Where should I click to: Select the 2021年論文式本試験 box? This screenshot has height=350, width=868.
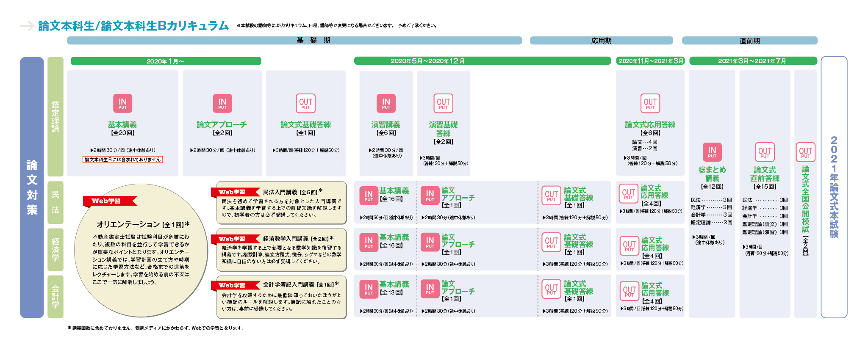[x=834, y=187]
